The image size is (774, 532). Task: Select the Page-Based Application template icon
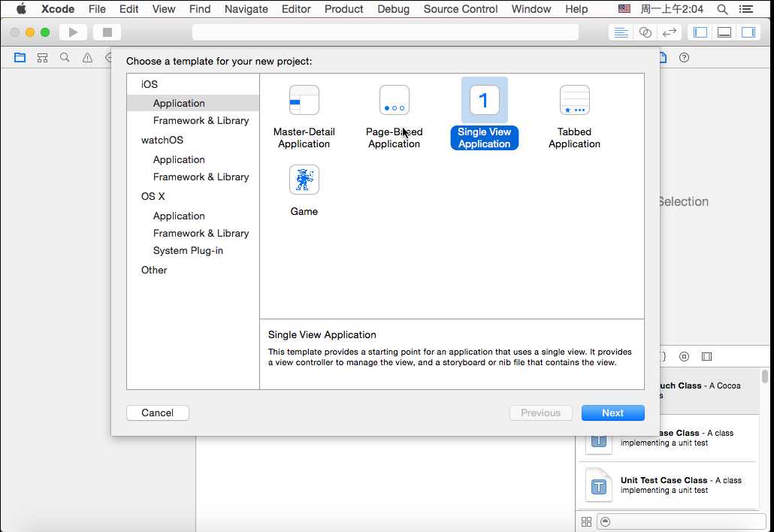click(x=394, y=100)
